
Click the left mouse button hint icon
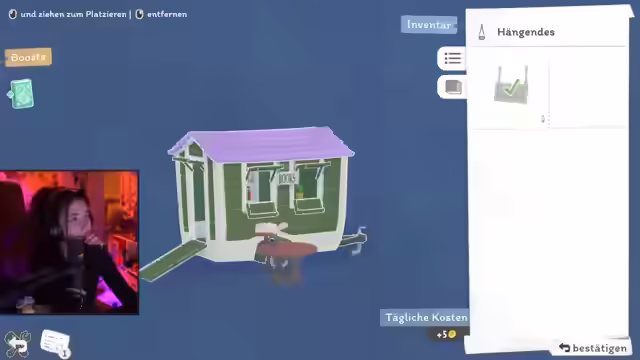(13, 14)
